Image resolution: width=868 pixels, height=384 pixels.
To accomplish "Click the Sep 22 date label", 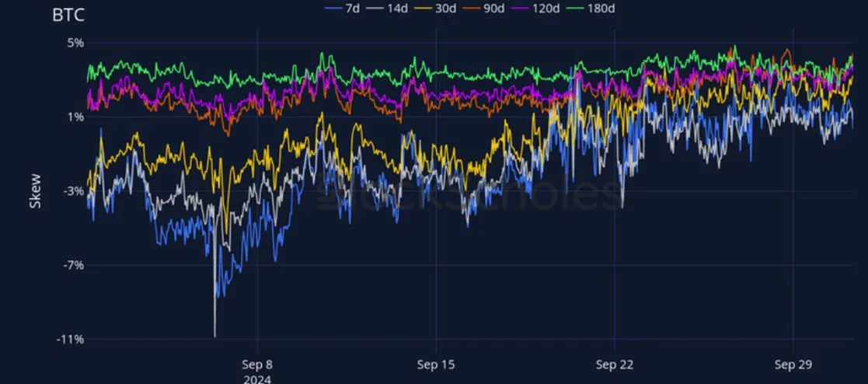I will 615,365.
